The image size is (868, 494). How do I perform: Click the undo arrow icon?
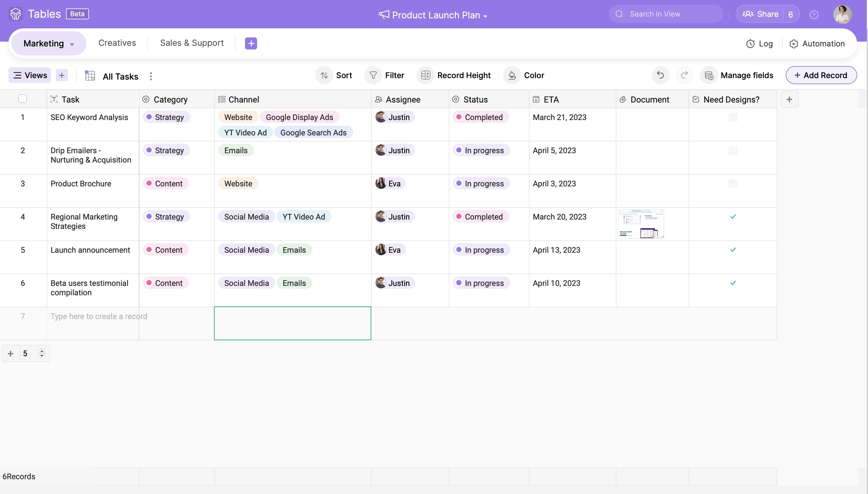pyautogui.click(x=660, y=75)
